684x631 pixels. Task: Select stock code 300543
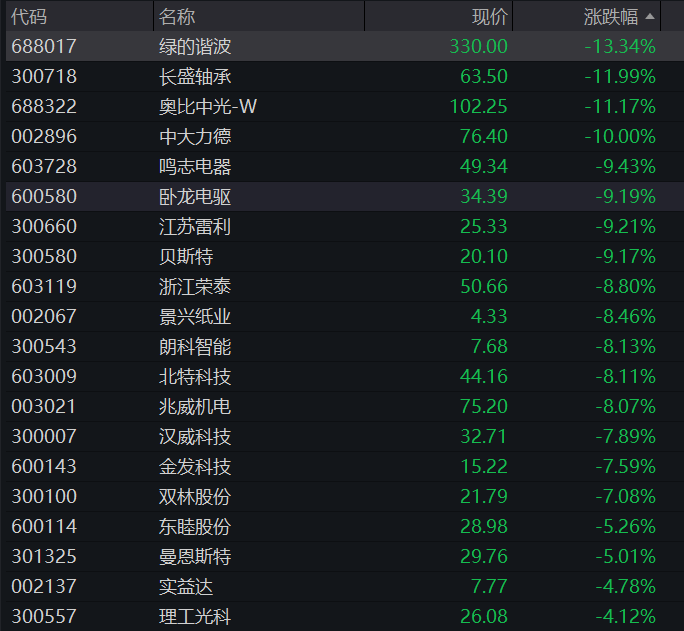click(x=44, y=347)
